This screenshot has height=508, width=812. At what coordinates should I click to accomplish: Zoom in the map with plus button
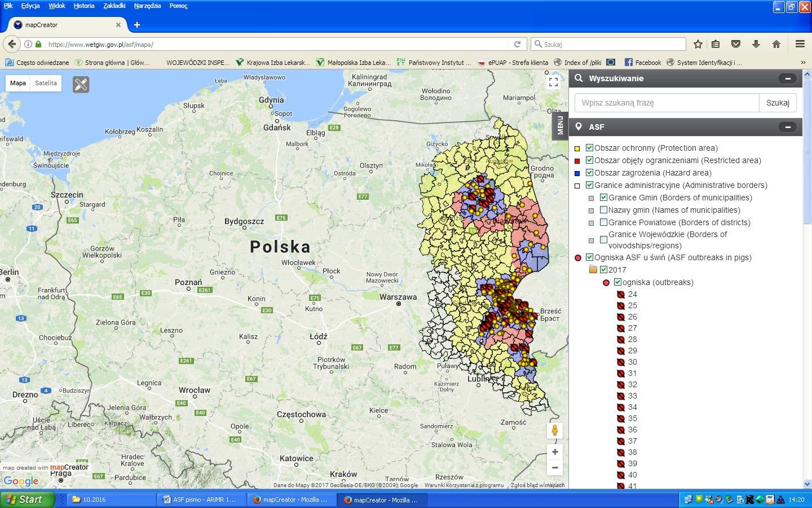pos(555,452)
